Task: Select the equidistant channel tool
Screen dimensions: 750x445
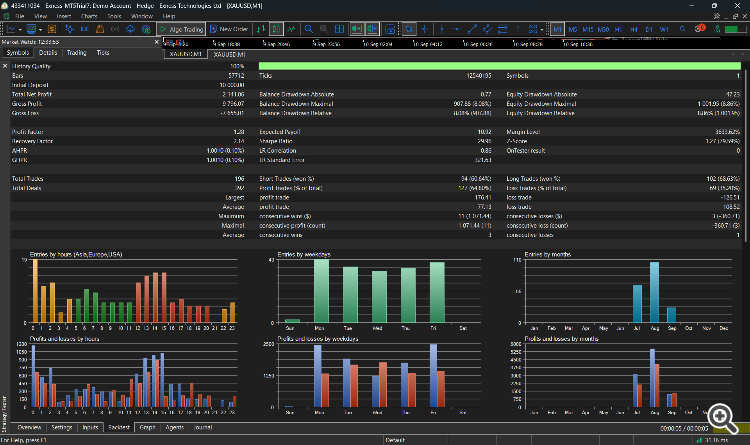Action: click(487, 29)
